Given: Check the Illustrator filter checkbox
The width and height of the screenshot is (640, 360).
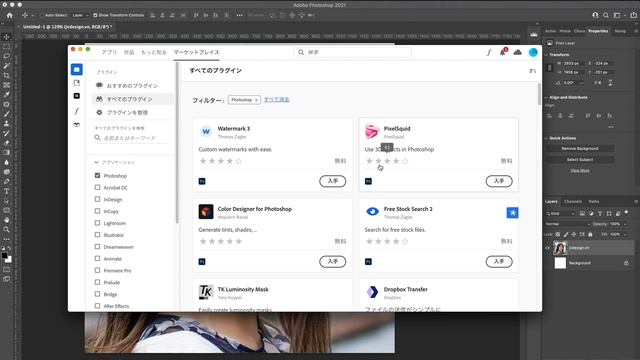Looking at the screenshot, I should coord(97,235).
